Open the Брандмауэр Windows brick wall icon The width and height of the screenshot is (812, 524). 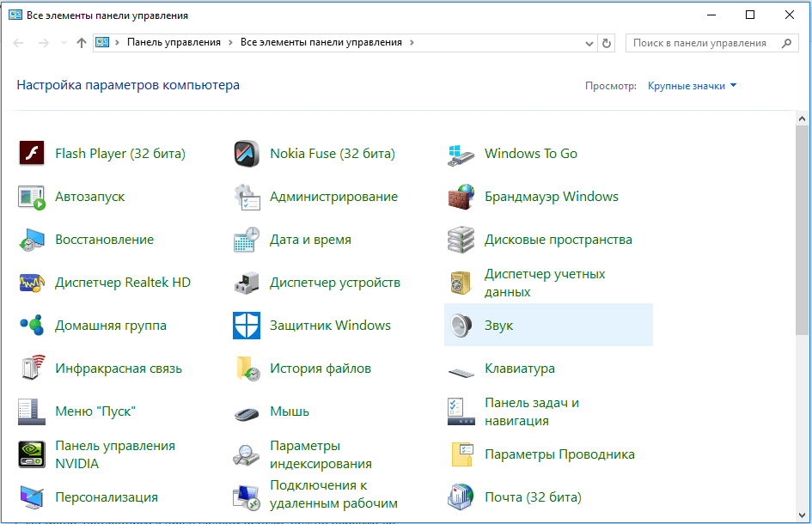click(x=461, y=197)
